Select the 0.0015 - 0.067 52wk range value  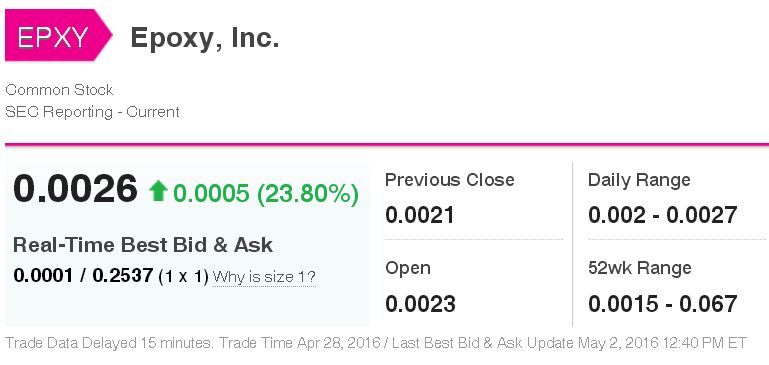point(663,304)
